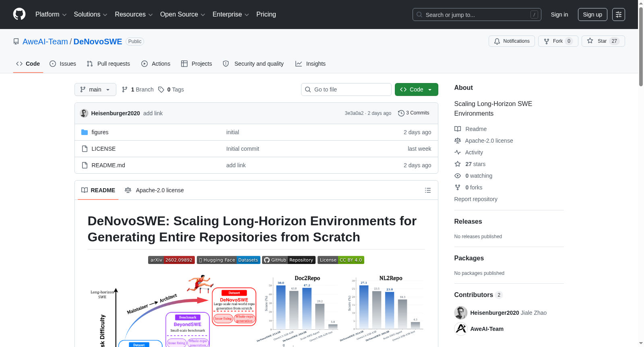Open the Resources dropdown

coord(134,15)
